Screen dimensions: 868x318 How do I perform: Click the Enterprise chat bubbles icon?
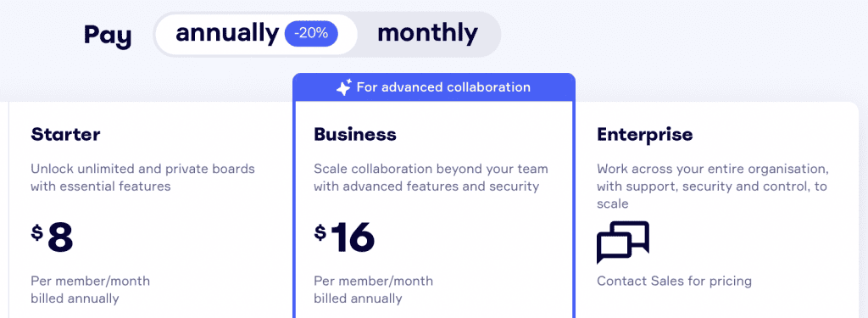click(x=623, y=242)
